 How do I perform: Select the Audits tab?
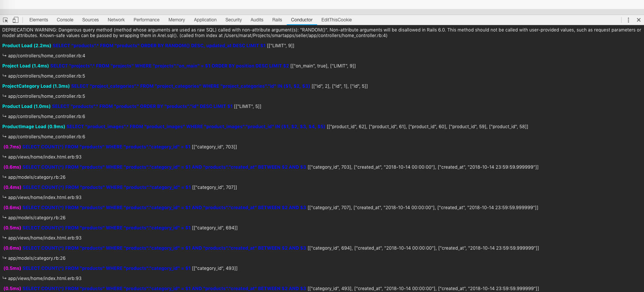pyautogui.click(x=257, y=20)
